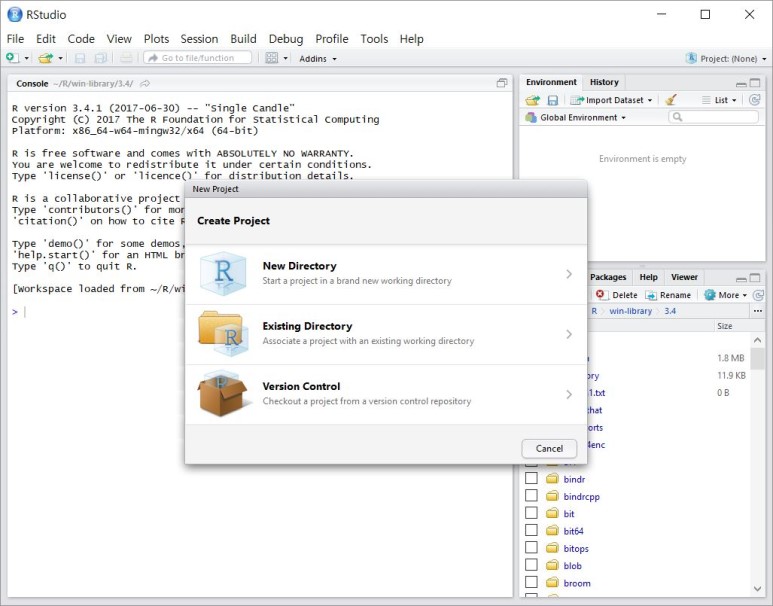Screen dimensions: 773x606
Task: Check the bit64 folder checkbox
Action: tap(531, 530)
